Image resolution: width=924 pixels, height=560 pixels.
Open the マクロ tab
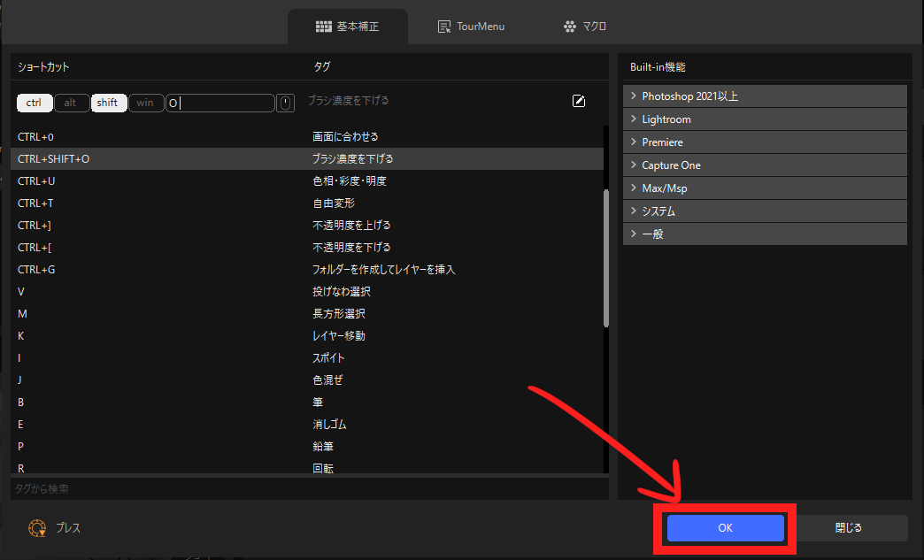[x=585, y=27]
